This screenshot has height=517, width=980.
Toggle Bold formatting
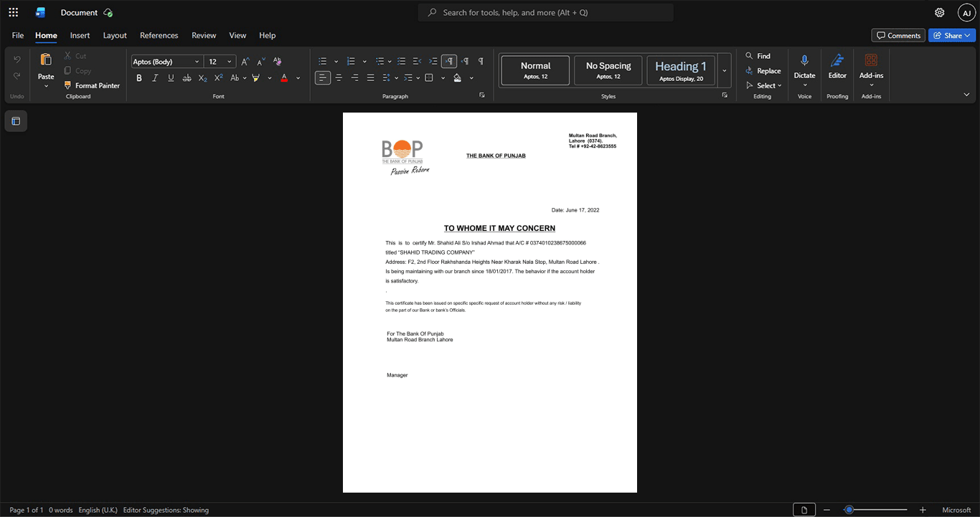click(x=139, y=77)
